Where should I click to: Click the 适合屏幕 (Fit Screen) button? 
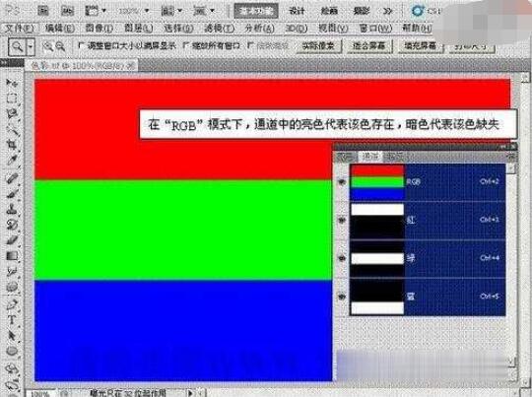(368, 45)
